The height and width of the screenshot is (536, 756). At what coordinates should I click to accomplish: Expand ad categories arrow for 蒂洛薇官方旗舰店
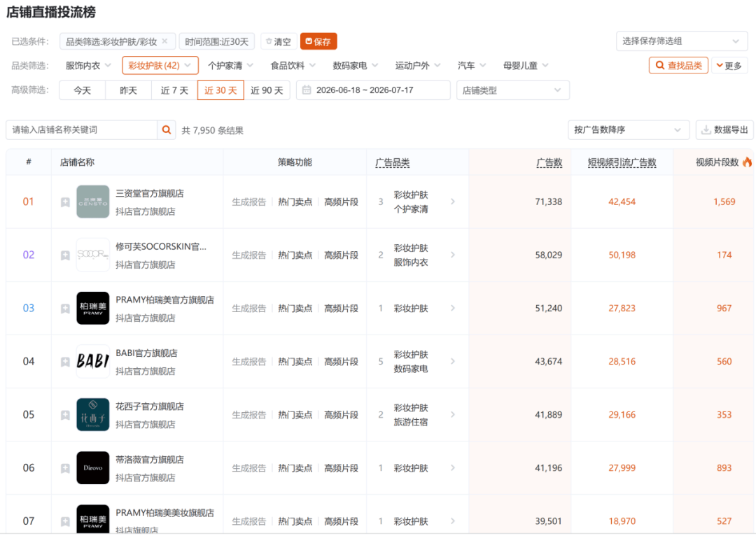pyautogui.click(x=453, y=467)
